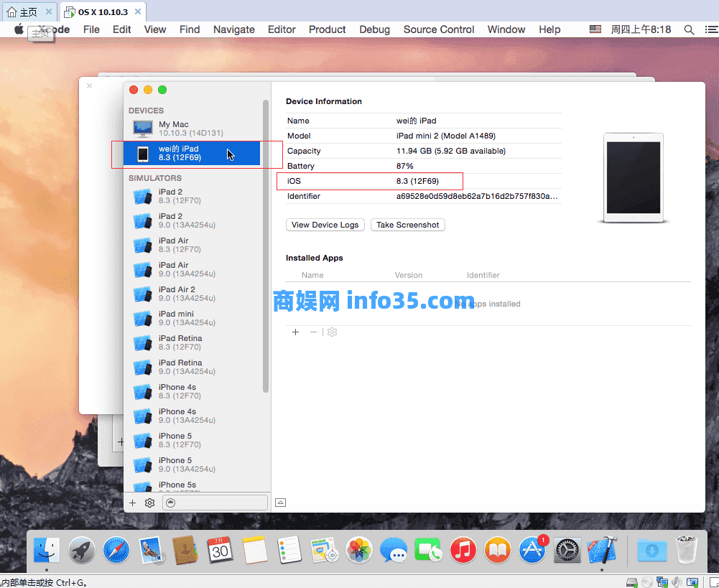Open FaceTime from the Dock
Viewport: 719px width, 588px height.
[428, 550]
